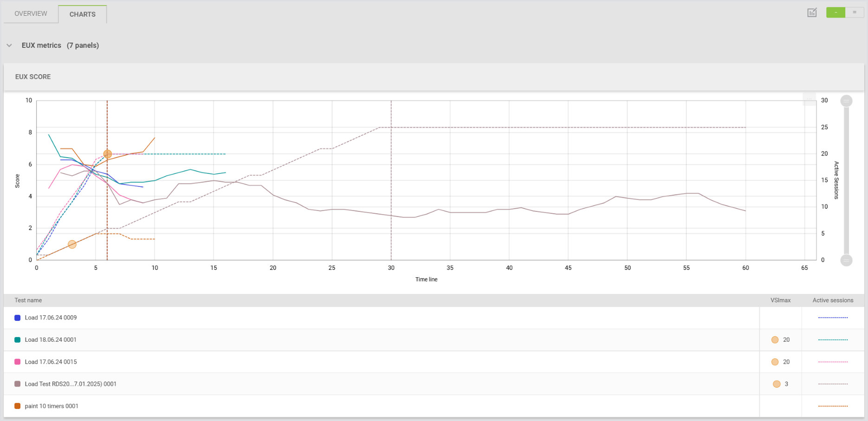Switch to the OVERVIEW tab
The width and height of the screenshot is (868, 421).
click(x=31, y=14)
